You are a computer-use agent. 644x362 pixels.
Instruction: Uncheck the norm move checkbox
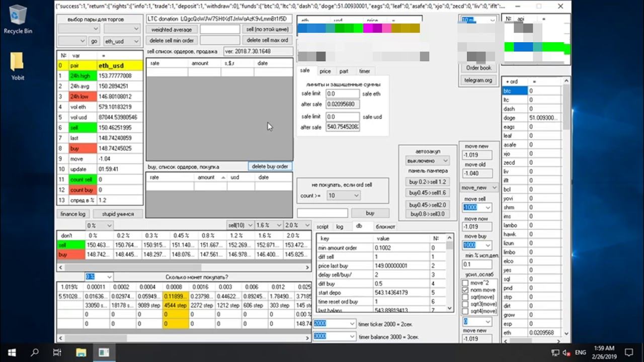coord(465,290)
